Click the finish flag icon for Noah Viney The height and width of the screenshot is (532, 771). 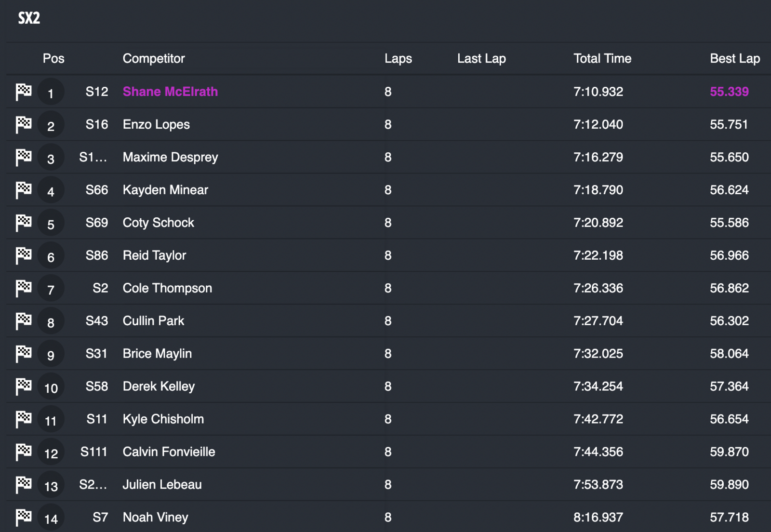click(23, 518)
